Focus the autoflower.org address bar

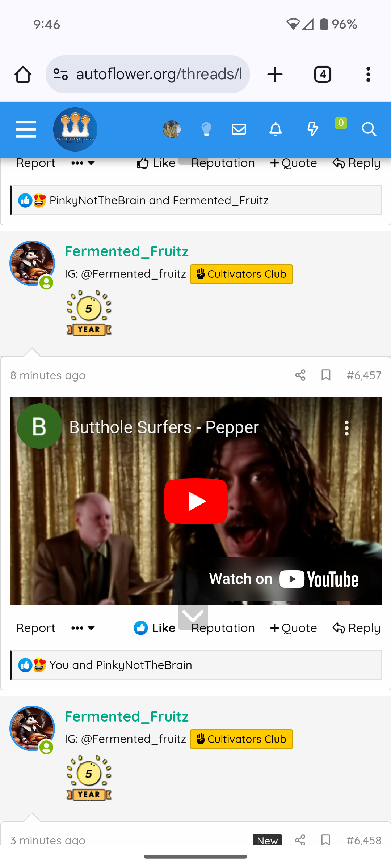pyautogui.click(x=148, y=75)
